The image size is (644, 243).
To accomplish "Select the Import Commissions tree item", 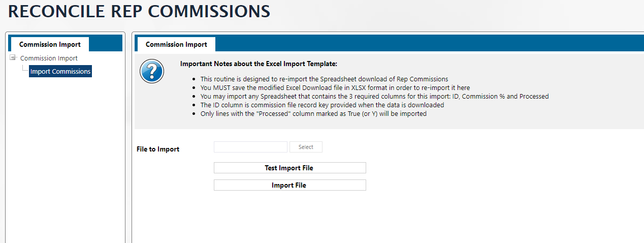I will tap(60, 71).
